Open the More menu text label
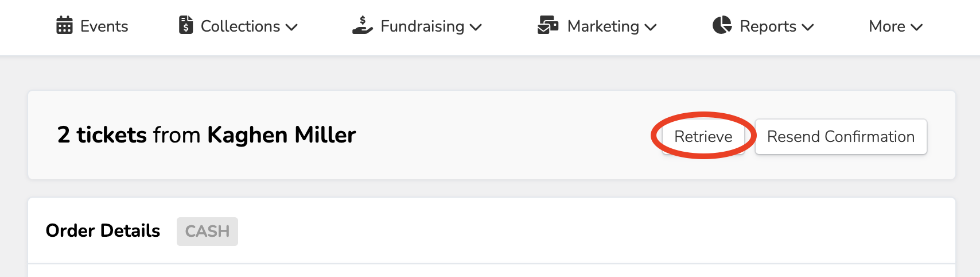The height and width of the screenshot is (277, 980). [x=886, y=26]
